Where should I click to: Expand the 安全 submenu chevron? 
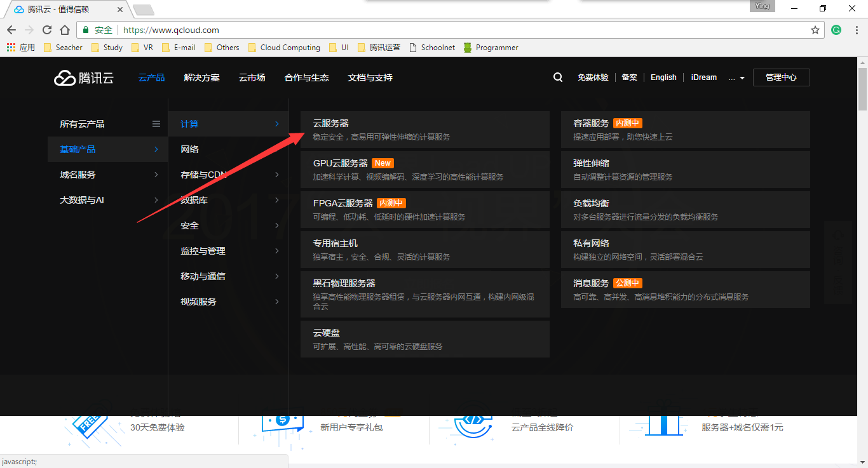(277, 225)
